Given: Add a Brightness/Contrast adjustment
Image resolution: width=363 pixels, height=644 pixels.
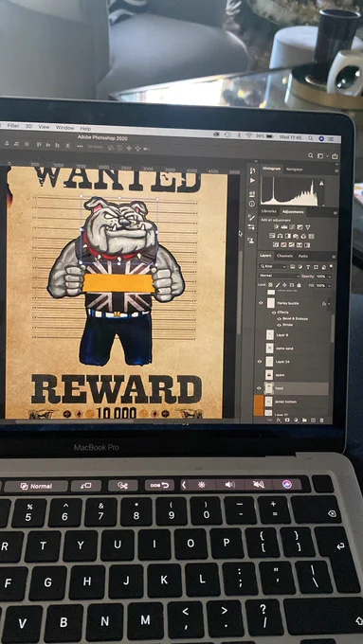Looking at the screenshot, I should pyautogui.click(x=276, y=227).
